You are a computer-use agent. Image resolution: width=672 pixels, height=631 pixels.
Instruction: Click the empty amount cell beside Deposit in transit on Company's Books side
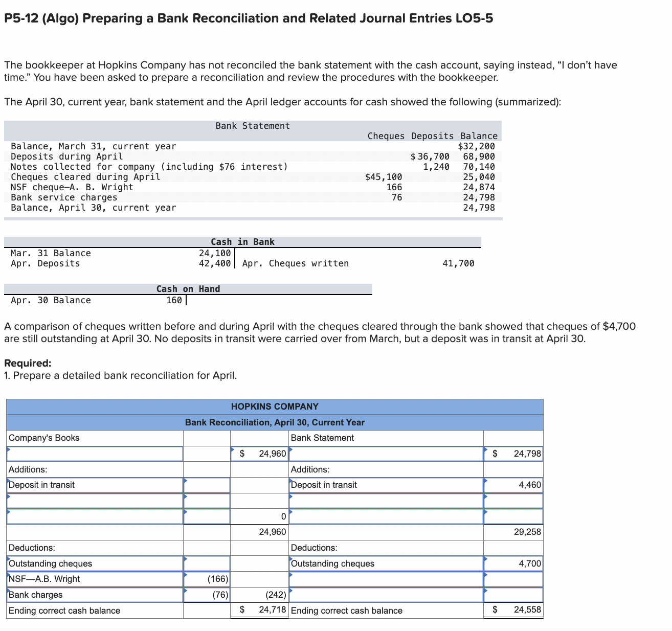tap(206, 485)
